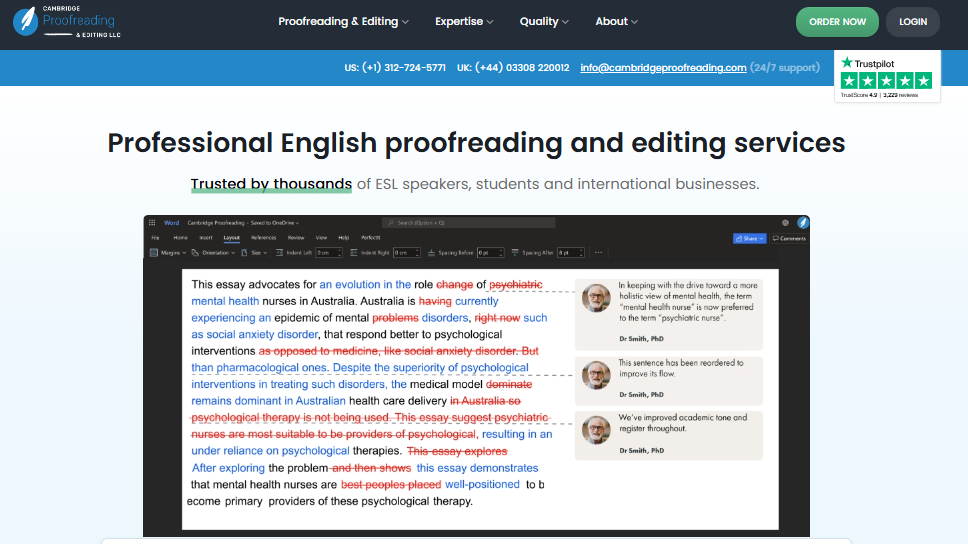Open the info@cambridgeproofreading.com email link
The width and height of the screenshot is (968, 544).
point(663,68)
